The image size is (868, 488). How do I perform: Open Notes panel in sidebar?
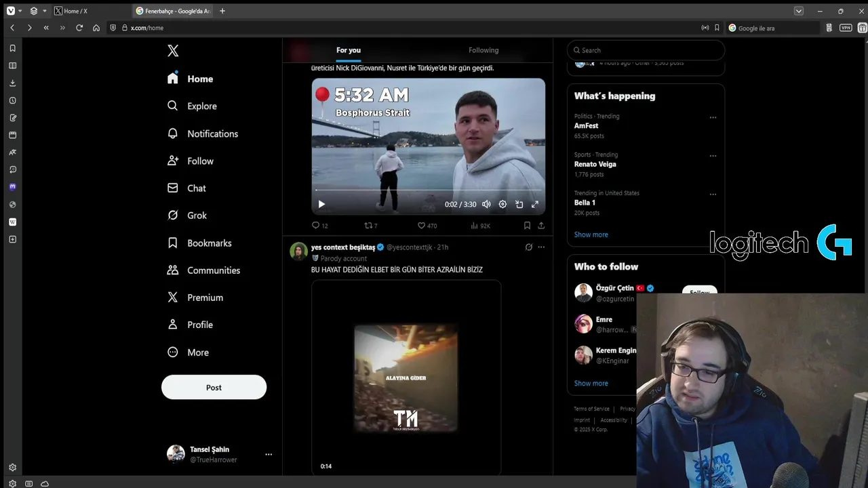[x=12, y=118]
